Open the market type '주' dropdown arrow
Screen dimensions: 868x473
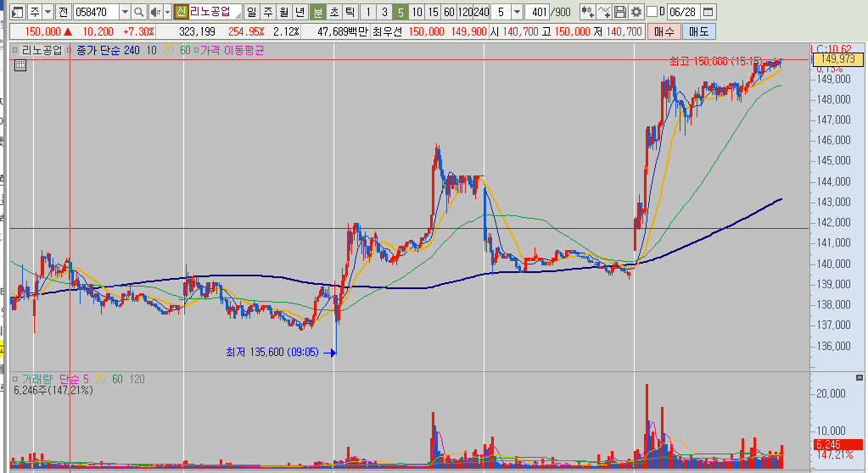(48, 12)
